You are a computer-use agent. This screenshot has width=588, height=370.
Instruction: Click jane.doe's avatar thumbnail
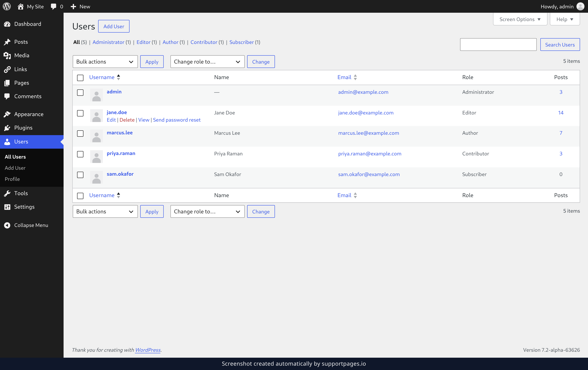click(x=97, y=115)
